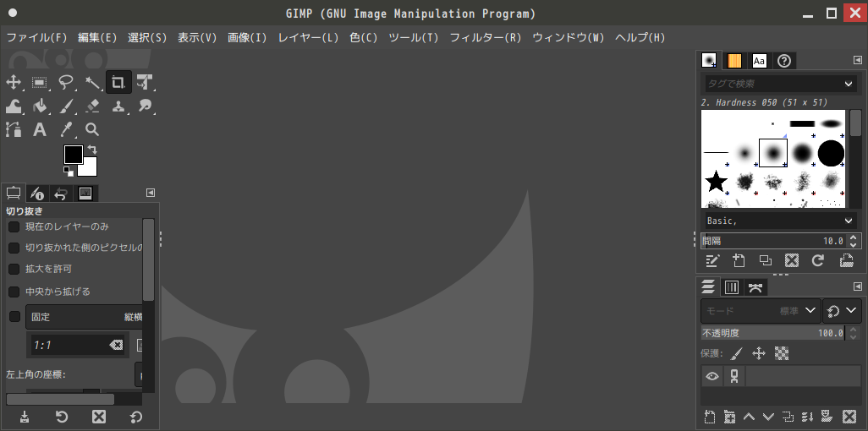Viewport: 868px width, 431px height.
Task: Select the black star brush
Action: point(717,181)
